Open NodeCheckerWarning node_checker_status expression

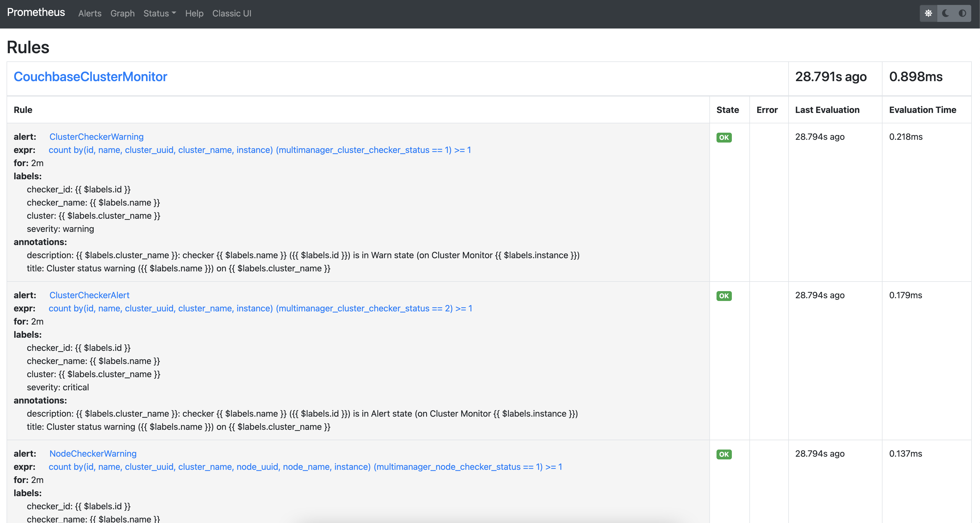click(305, 467)
